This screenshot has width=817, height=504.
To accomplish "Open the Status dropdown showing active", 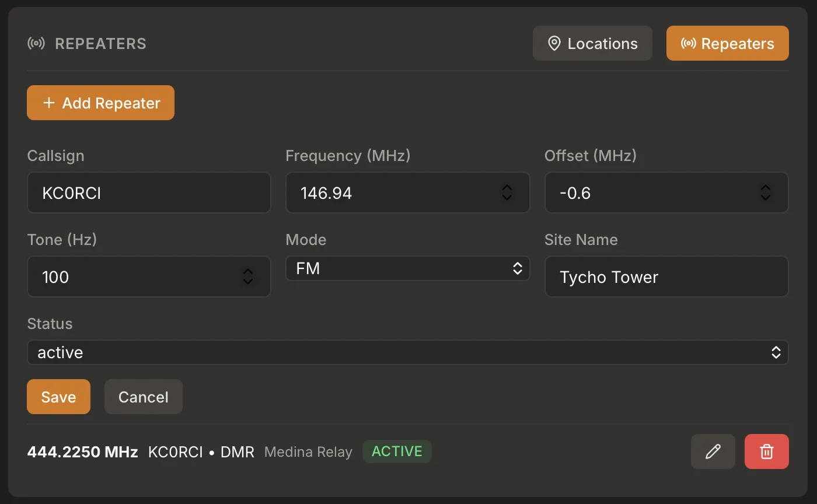I will coord(407,352).
